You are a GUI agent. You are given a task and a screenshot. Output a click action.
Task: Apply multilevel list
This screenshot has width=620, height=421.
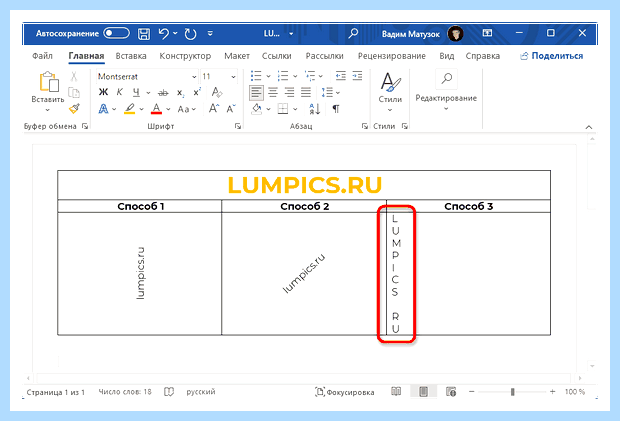pyautogui.click(x=310, y=76)
